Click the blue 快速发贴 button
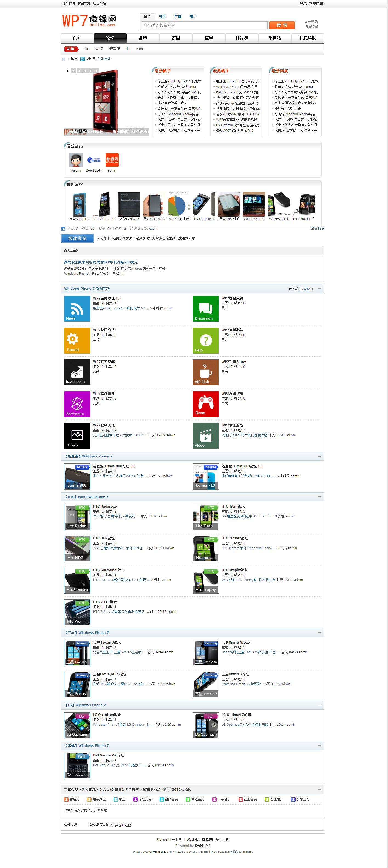Screen dimensions: 388x868 77,238
